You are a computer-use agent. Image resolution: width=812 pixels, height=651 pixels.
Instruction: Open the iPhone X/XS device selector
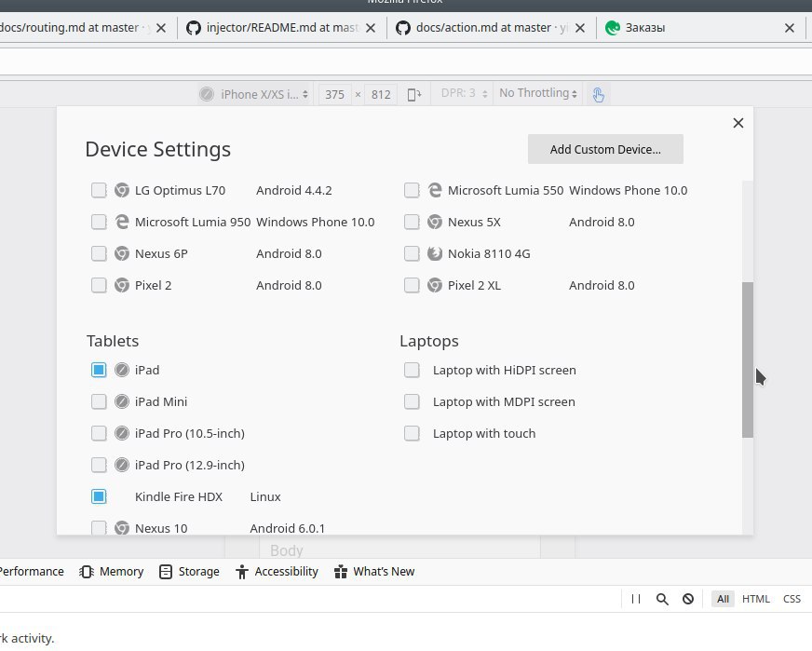click(254, 94)
